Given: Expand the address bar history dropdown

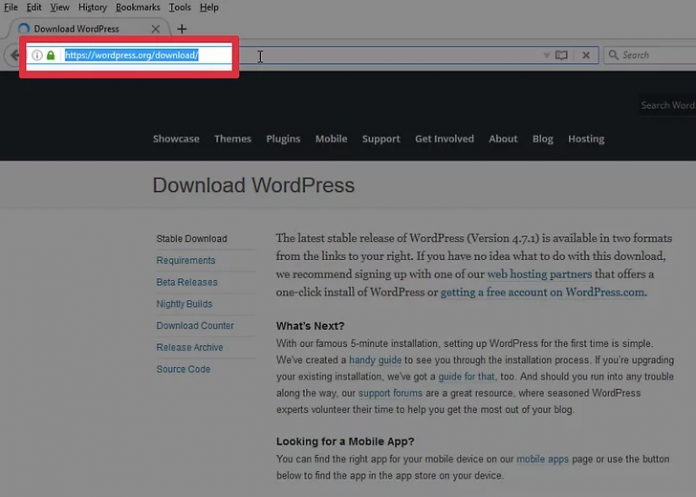Looking at the screenshot, I should [546, 55].
